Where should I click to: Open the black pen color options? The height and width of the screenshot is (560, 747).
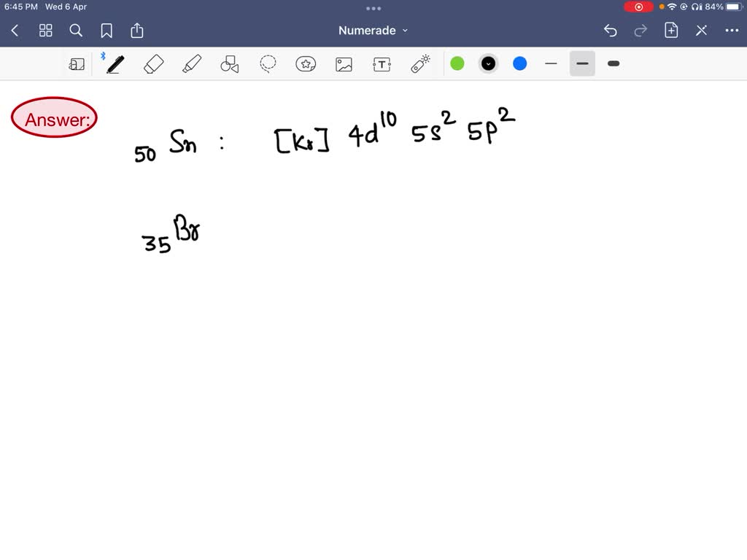pos(488,63)
